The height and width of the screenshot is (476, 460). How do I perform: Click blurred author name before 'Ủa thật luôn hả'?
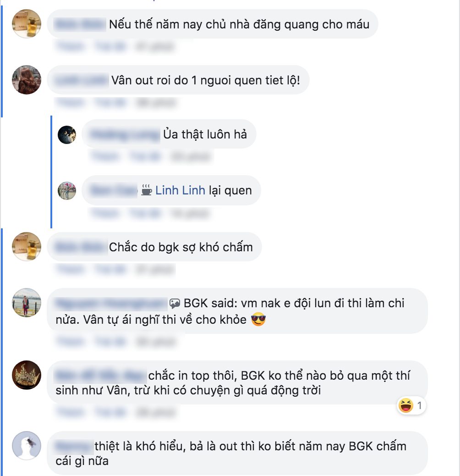coord(125,134)
